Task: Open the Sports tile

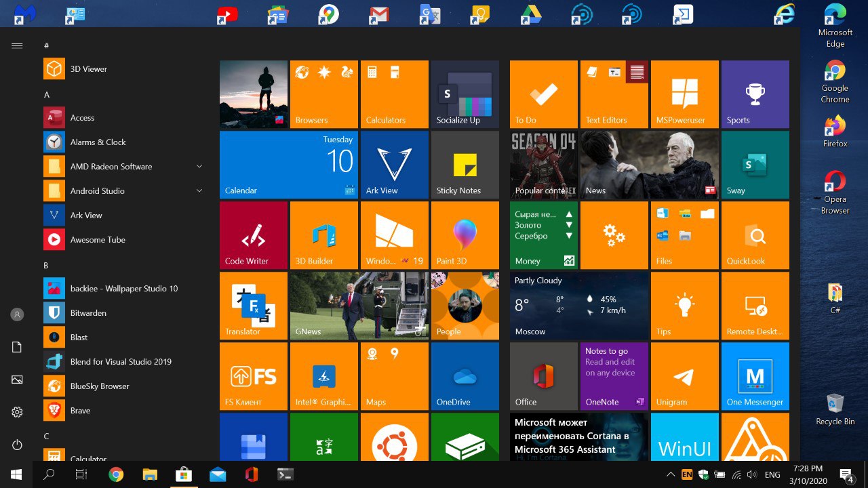Action: pos(755,94)
